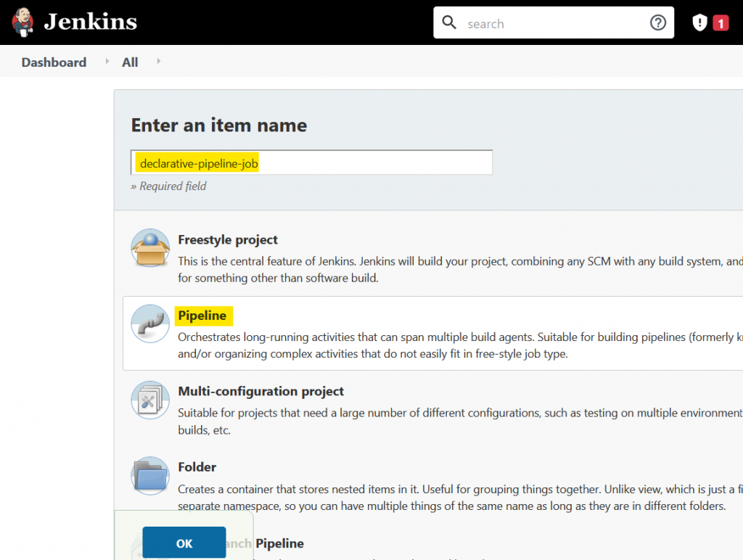Focus the search input field

(x=552, y=23)
